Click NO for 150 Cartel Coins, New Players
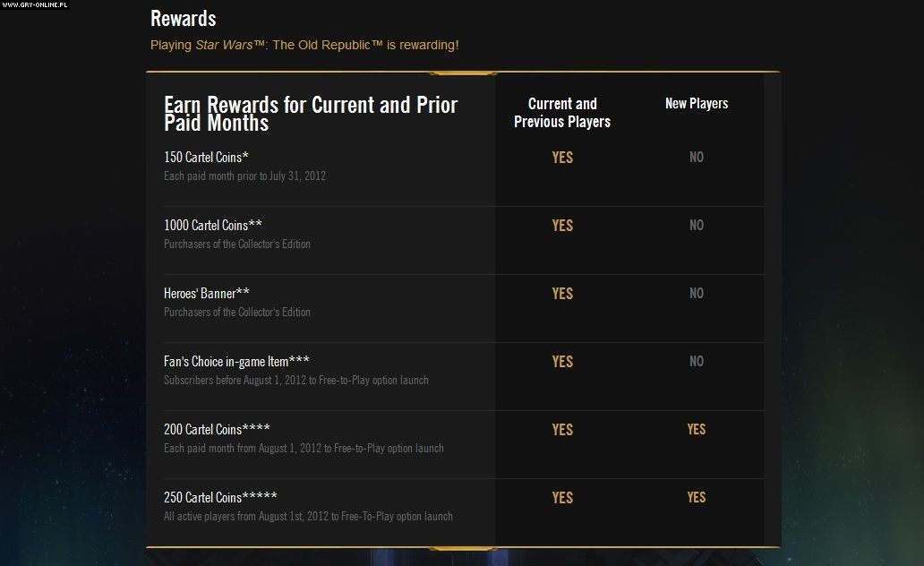This screenshot has height=566, width=924. 697,158
